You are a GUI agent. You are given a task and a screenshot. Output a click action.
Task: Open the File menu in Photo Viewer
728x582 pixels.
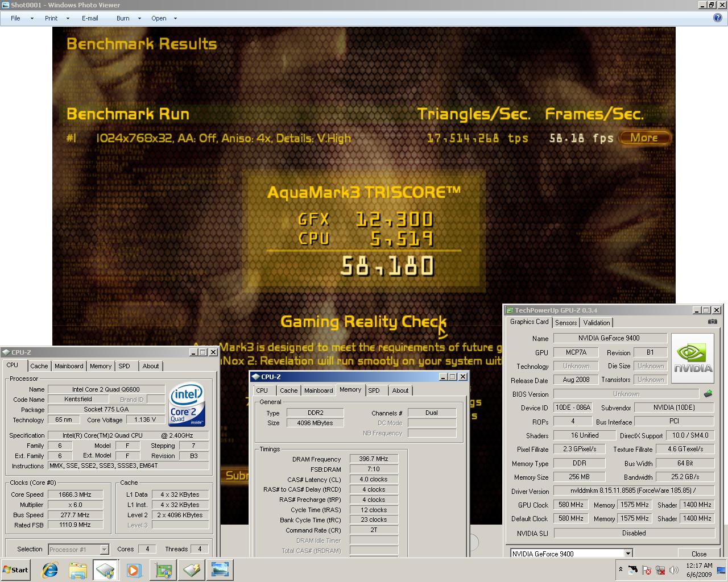[15, 18]
